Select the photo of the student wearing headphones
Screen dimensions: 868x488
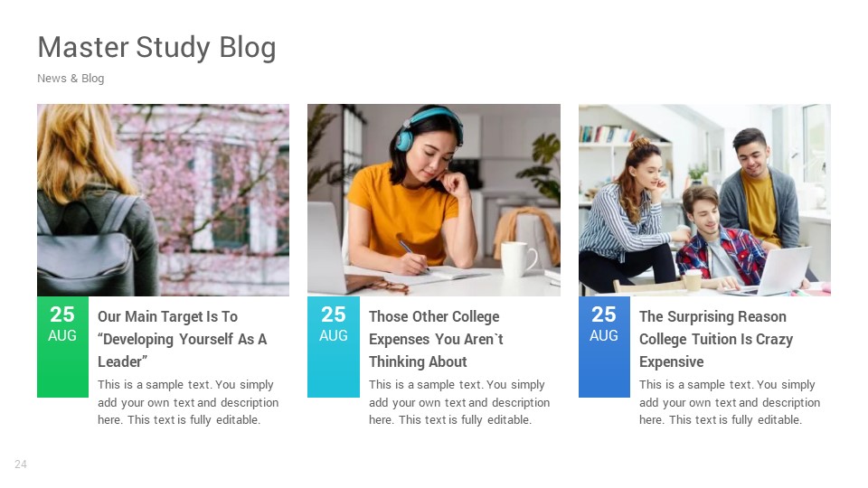(433, 200)
